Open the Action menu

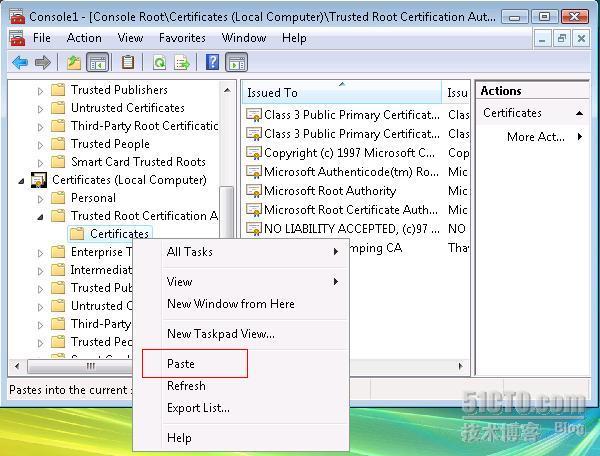pos(84,38)
